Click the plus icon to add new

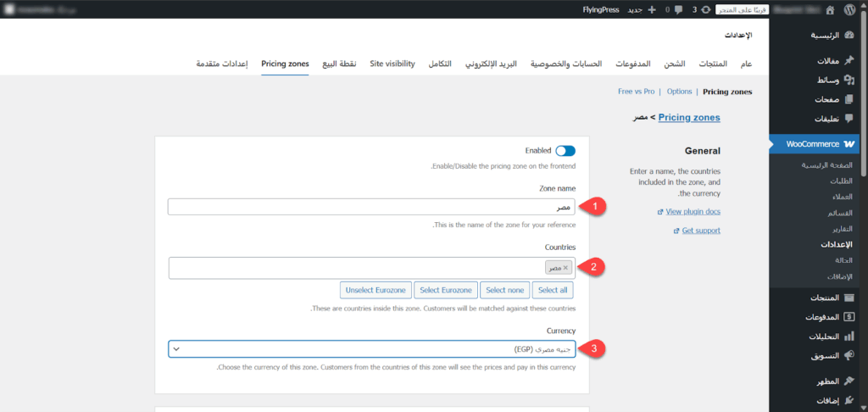pyautogui.click(x=651, y=9)
